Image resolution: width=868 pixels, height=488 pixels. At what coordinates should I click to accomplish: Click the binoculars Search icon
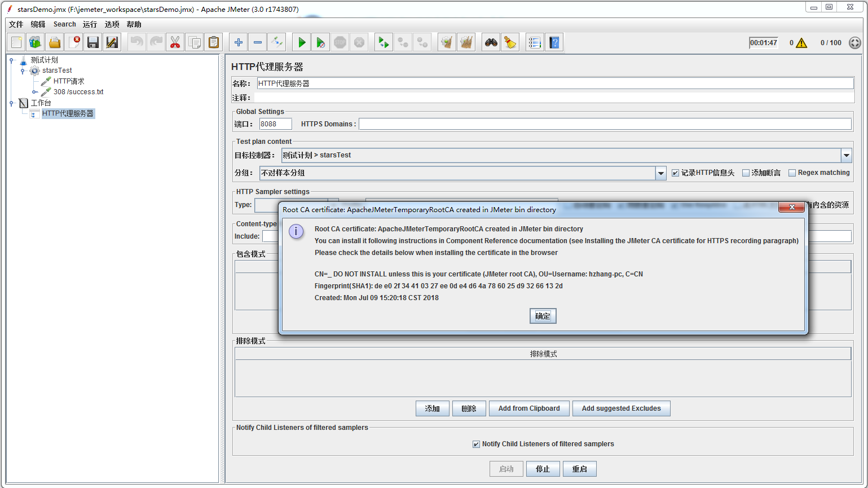pos(491,42)
